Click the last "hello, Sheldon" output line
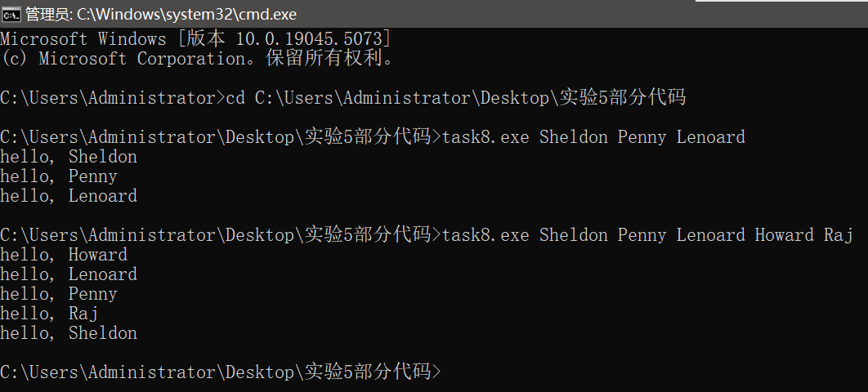Image resolution: width=868 pixels, height=392 pixels. [x=69, y=333]
